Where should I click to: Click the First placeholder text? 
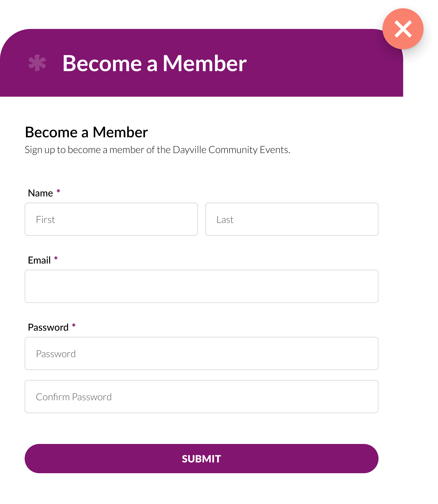(45, 220)
